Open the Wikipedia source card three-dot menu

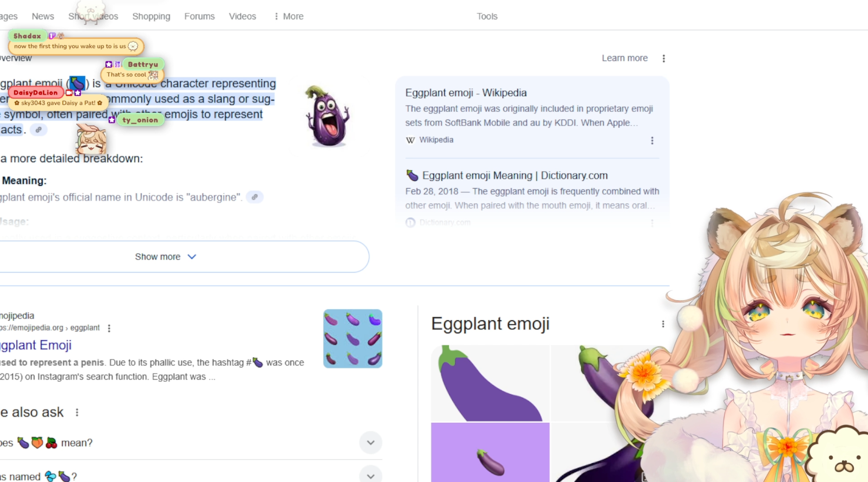coord(652,141)
